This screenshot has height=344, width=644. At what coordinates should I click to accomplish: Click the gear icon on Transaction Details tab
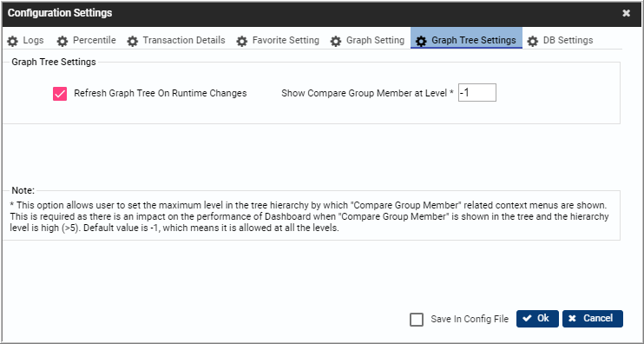(132, 41)
